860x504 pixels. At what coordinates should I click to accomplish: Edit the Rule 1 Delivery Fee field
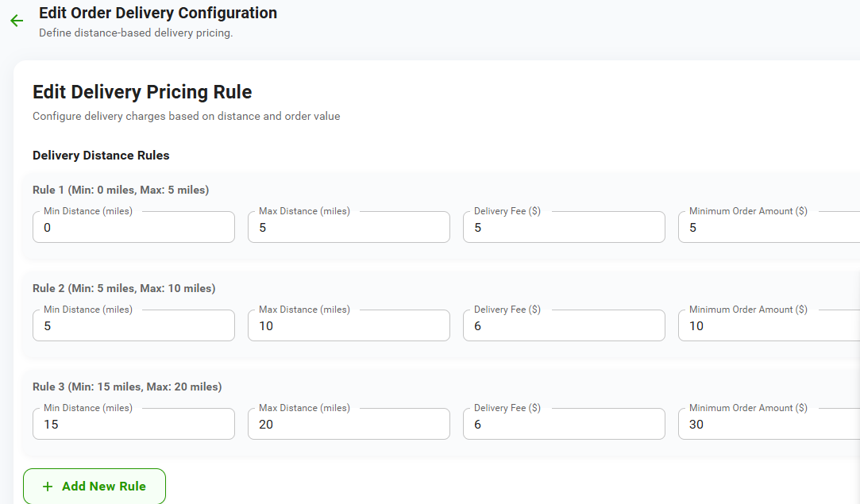[x=564, y=228]
